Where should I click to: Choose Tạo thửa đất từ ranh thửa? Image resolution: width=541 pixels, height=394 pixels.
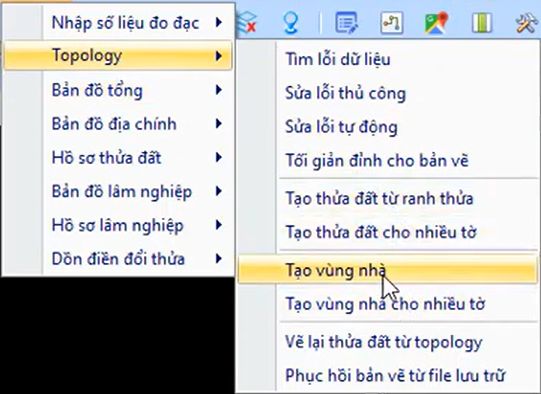(x=388, y=198)
